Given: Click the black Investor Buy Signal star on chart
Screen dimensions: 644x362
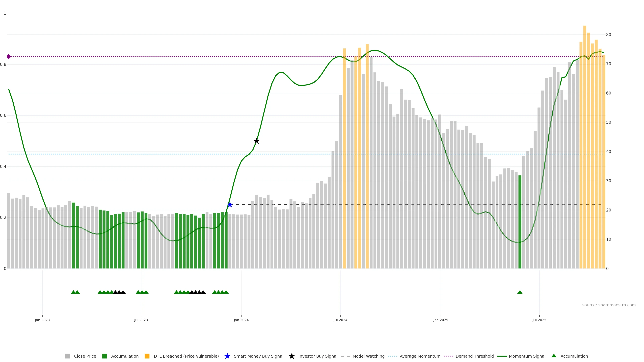Looking at the screenshot, I should tap(256, 141).
